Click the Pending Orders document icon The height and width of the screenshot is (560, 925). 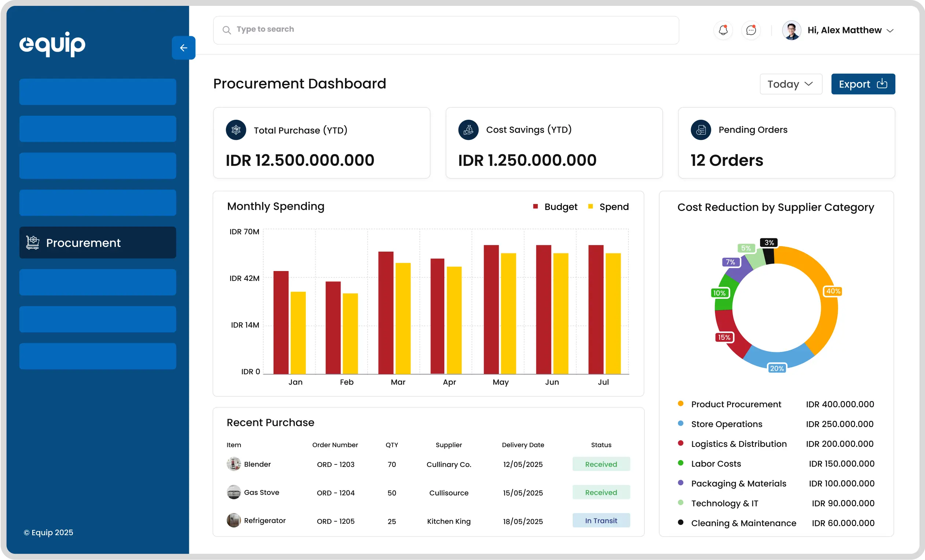[x=701, y=130]
